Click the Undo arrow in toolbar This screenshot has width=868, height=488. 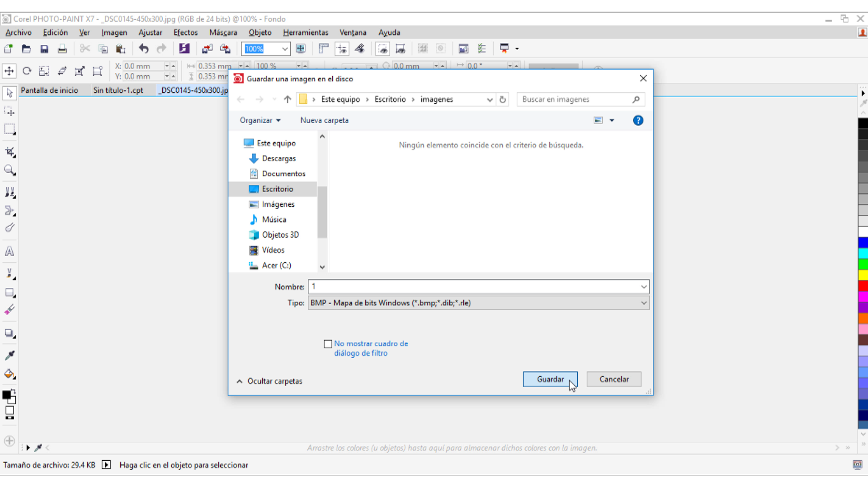pyautogui.click(x=144, y=49)
